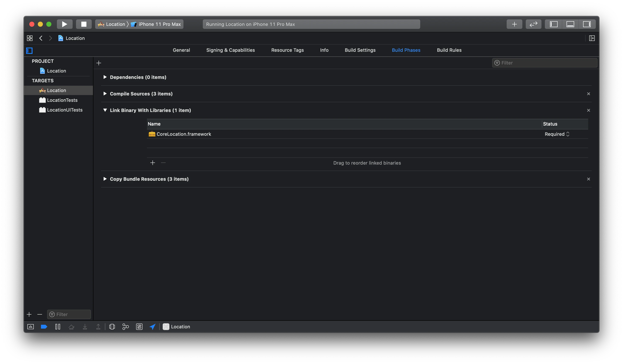Add a linked library with plus
The height and width of the screenshot is (364, 623).
pos(152,163)
